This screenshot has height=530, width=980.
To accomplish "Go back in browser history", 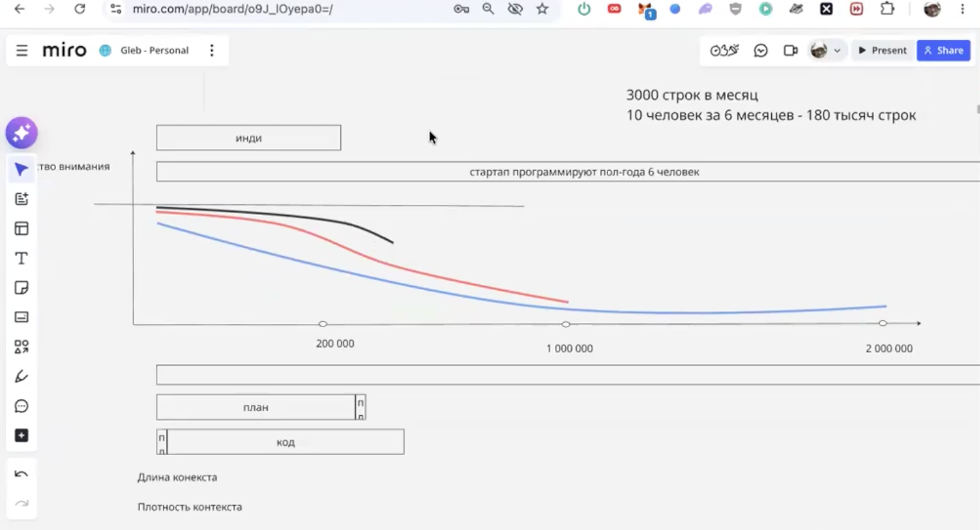I will 20,9.
